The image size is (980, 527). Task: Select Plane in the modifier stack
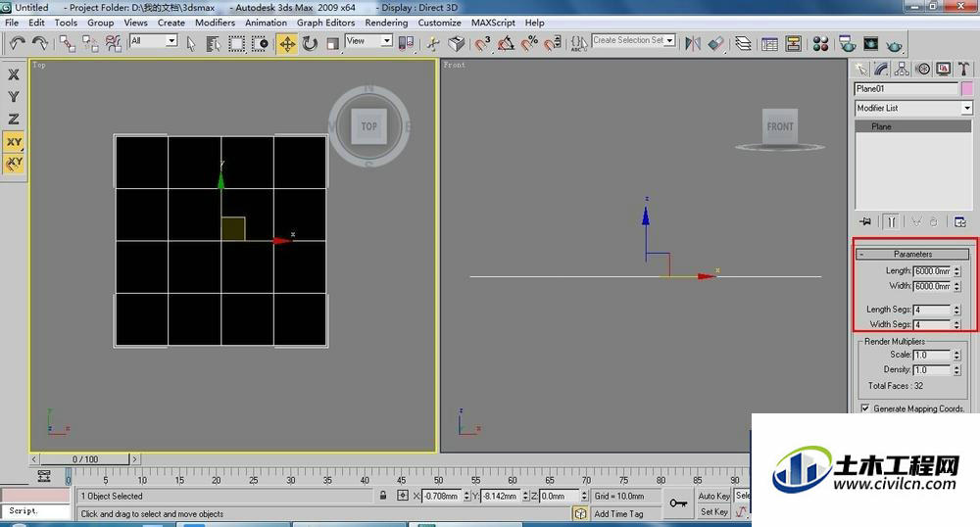click(913, 126)
